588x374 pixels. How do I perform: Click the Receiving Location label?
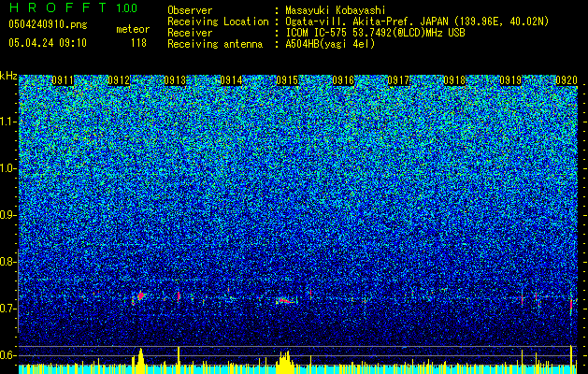(218, 22)
